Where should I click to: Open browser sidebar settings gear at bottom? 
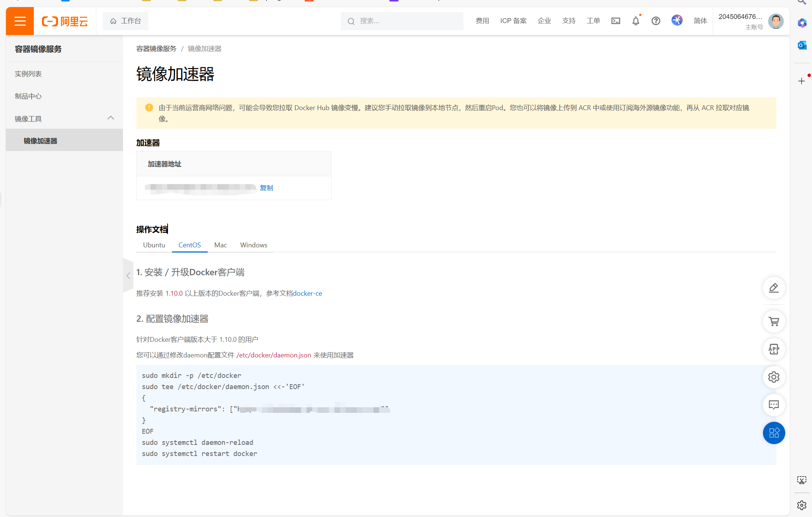pos(802,505)
